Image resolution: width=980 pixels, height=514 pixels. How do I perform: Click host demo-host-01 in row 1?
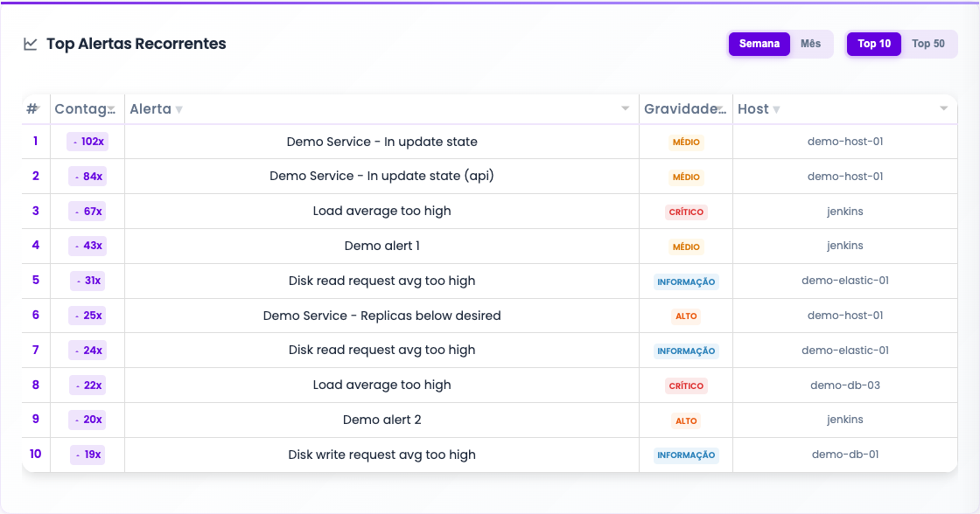click(x=845, y=142)
